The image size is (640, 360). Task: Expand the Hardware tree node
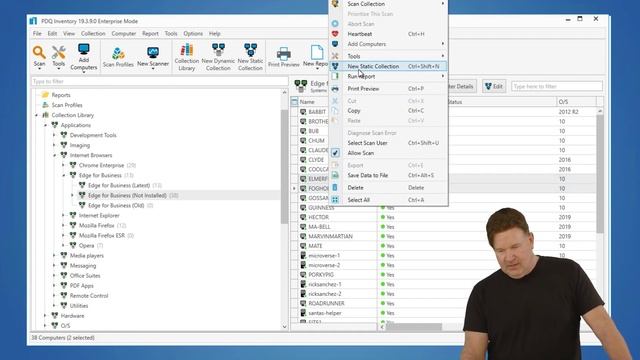click(45, 316)
